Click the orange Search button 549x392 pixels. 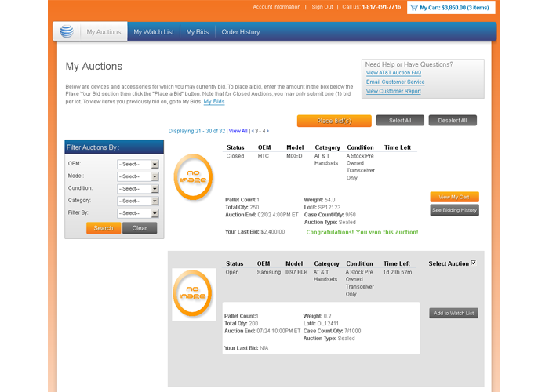click(104, 228)
